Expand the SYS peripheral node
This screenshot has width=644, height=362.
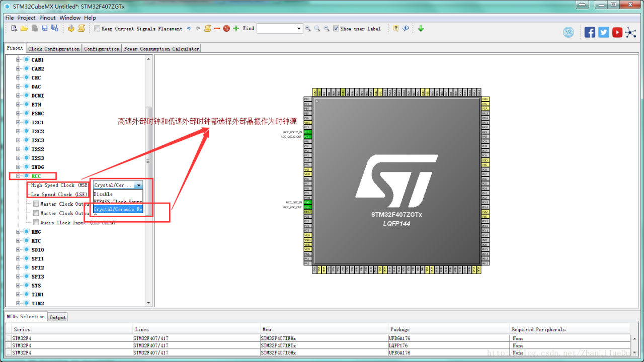coord(18,286)
